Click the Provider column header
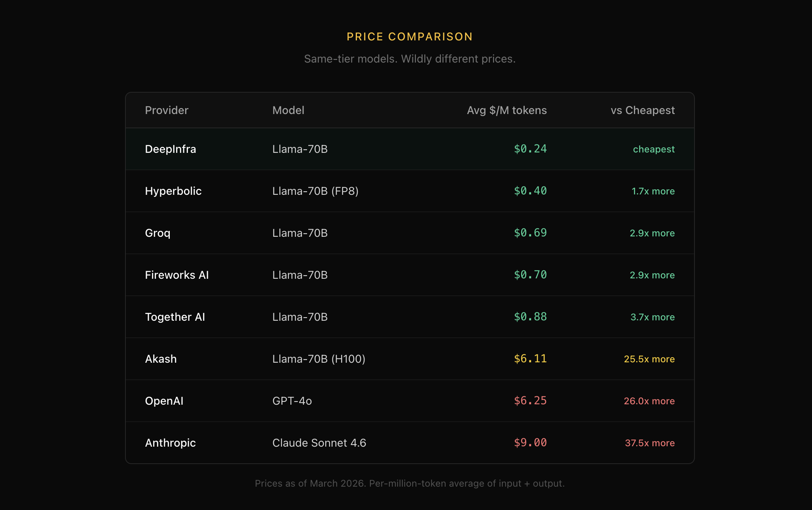The image size is (812, 510). point(167,110)
